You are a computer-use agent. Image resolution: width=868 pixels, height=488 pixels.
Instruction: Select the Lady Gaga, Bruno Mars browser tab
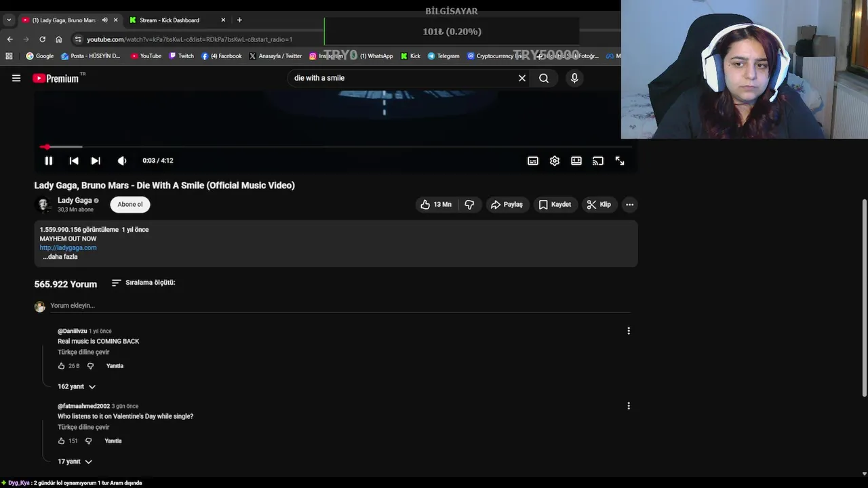(x=64, y=20)
